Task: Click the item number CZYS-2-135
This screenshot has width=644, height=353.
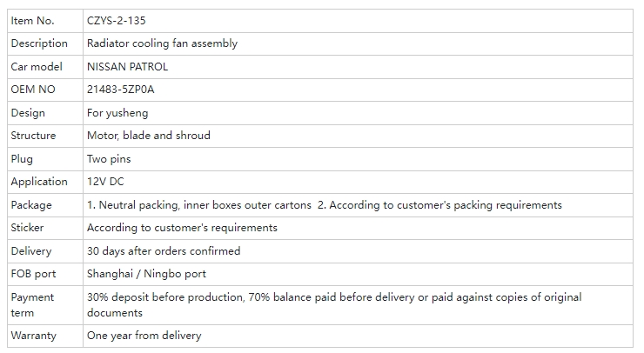Action: pos(122,20)
